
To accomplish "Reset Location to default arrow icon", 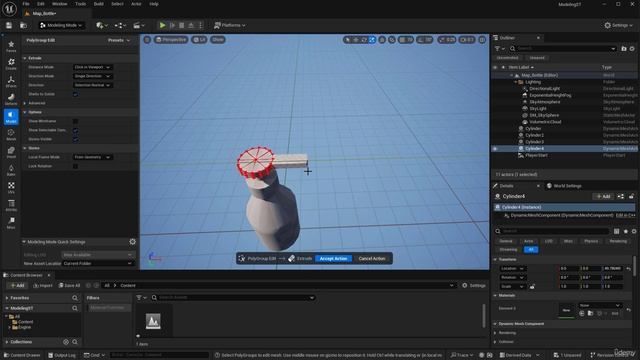I will 629,269.
